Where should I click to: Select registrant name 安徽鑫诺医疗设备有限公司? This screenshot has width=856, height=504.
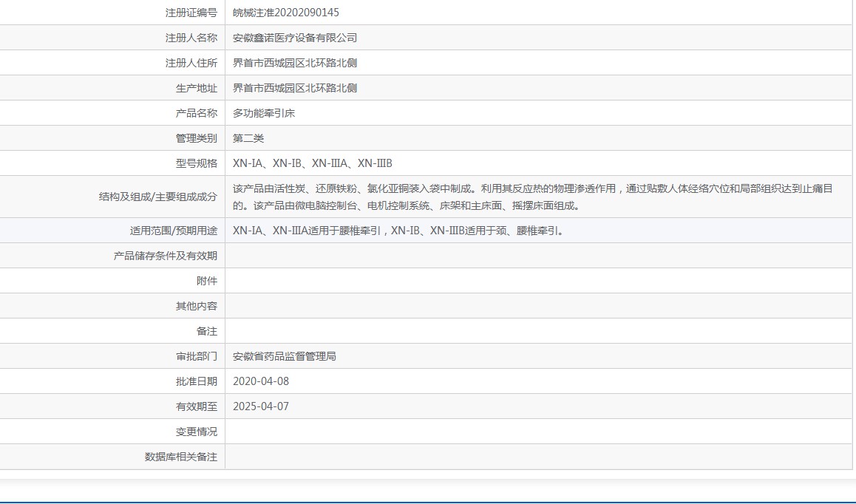(295, 38)
